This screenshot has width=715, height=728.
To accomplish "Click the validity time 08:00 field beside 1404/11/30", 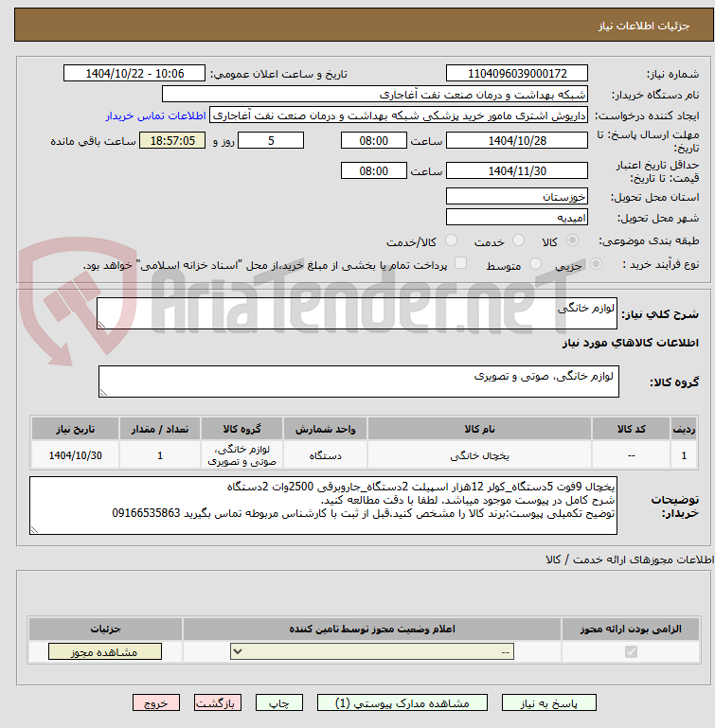I will click(373, 170).
